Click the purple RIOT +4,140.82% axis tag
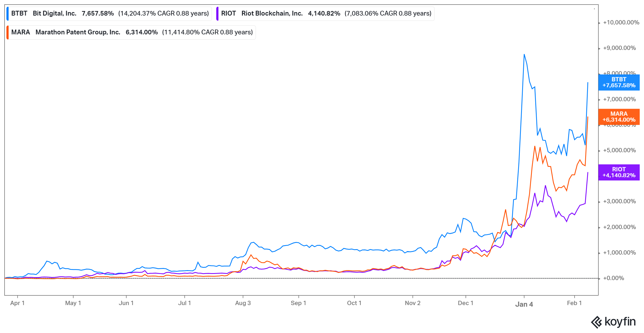The width and height of the screenshot is (644, 333). 619,172
